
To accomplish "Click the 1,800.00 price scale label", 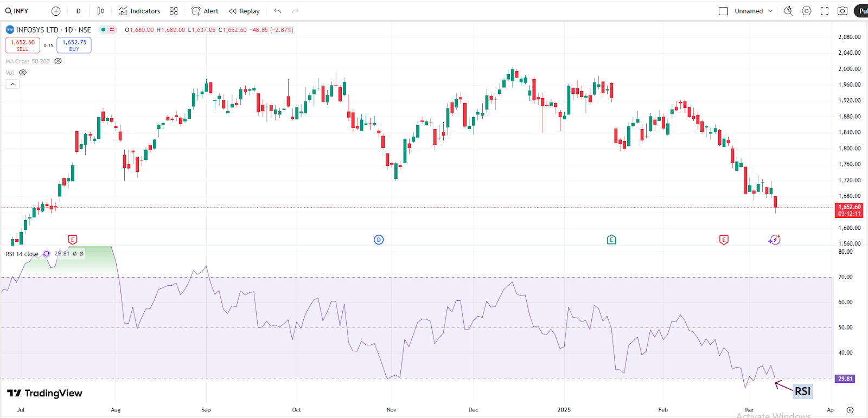I will coord(849,149).
